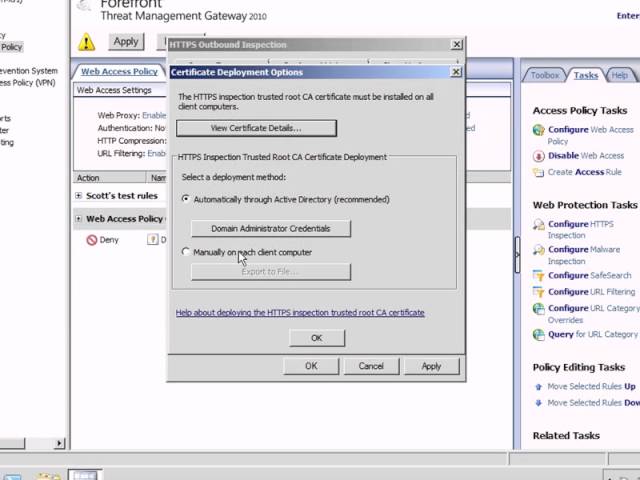Open help link about deploying root CA certificate
This screenshot has width=640, height=480.
[x=300, y=313]
